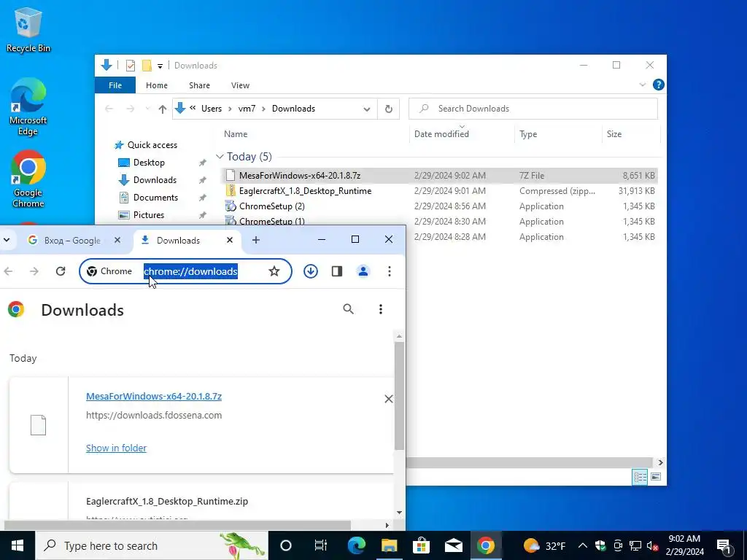
Task: Open Customize Quick Access Toolbar dropdown arrow
Action: [160, 66]
